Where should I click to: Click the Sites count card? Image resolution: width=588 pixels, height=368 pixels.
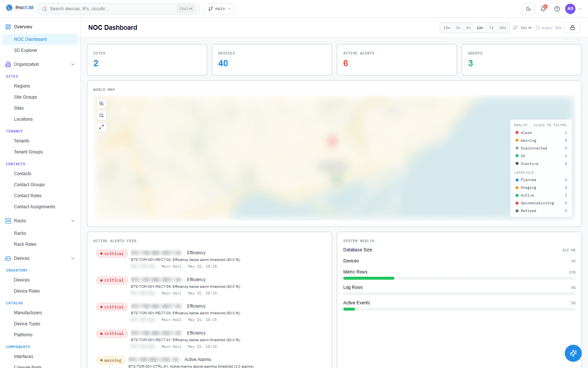pos(147,60)
